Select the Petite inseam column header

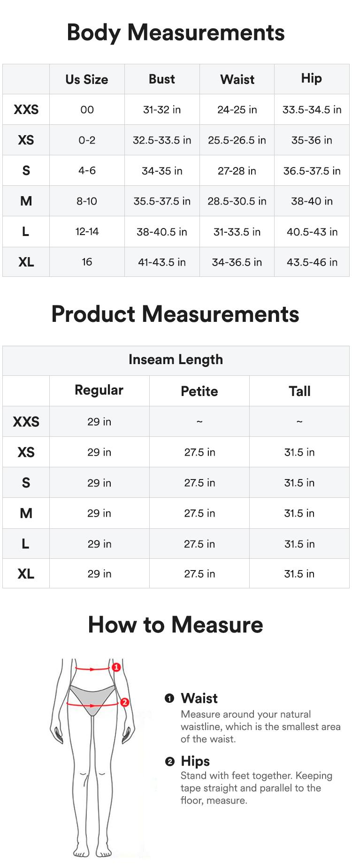click(x=199, y=391)
